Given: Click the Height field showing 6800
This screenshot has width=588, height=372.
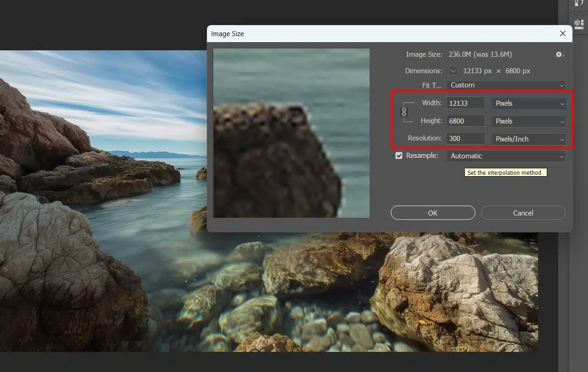Looking at the screenshot, I should [x=465, y=121].
